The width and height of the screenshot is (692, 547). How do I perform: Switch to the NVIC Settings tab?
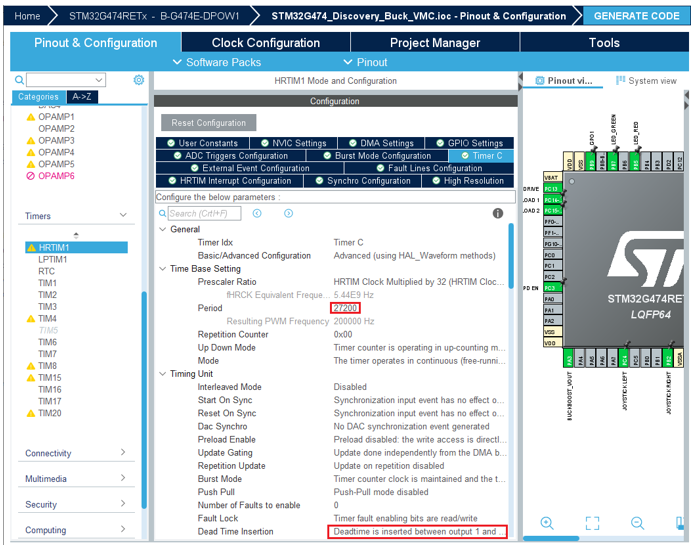(292, 143)
